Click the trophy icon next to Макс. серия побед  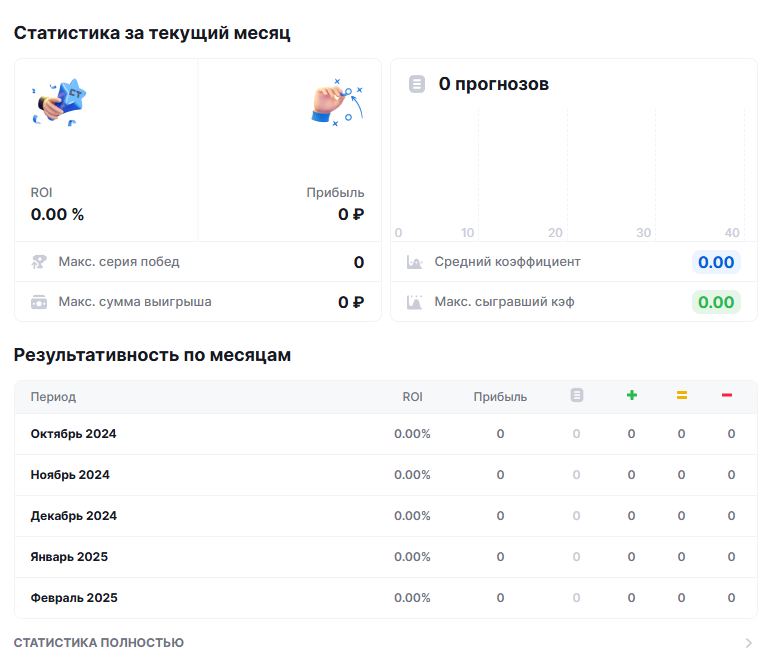[39, 262]
